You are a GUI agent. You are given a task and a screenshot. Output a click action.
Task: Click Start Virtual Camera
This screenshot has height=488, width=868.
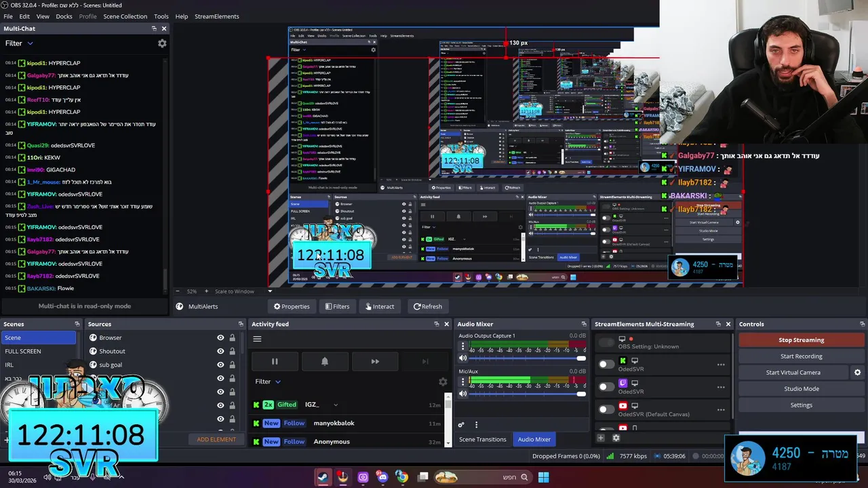[793, 373]
